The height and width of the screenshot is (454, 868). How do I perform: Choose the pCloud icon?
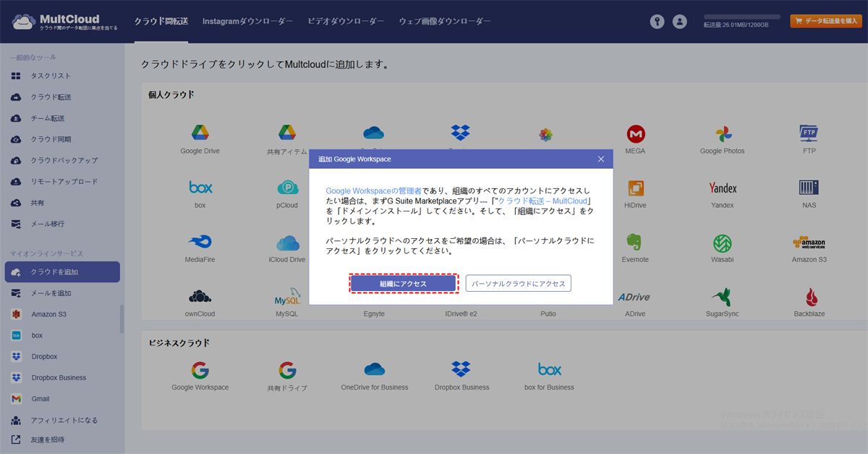point(287,188)
